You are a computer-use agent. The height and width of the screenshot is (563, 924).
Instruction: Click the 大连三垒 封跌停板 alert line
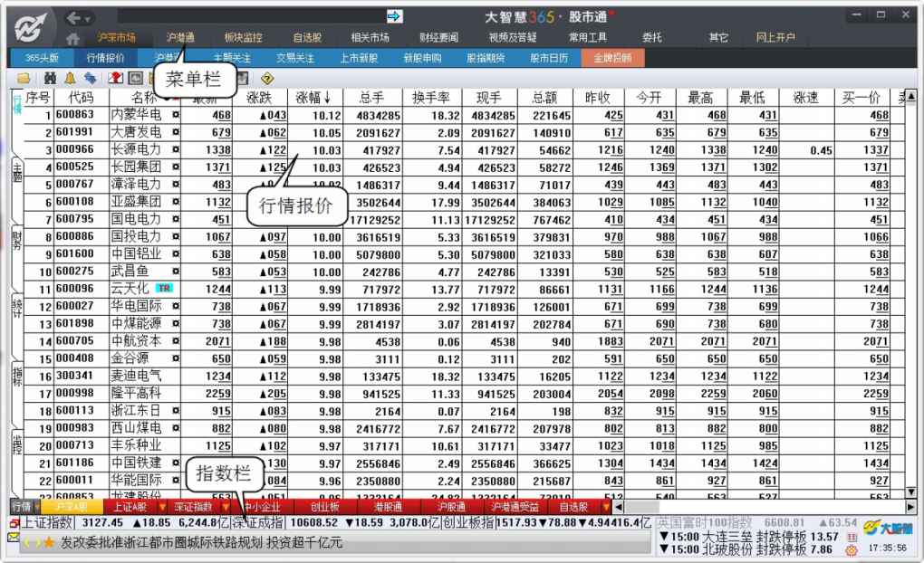[748, 537]
